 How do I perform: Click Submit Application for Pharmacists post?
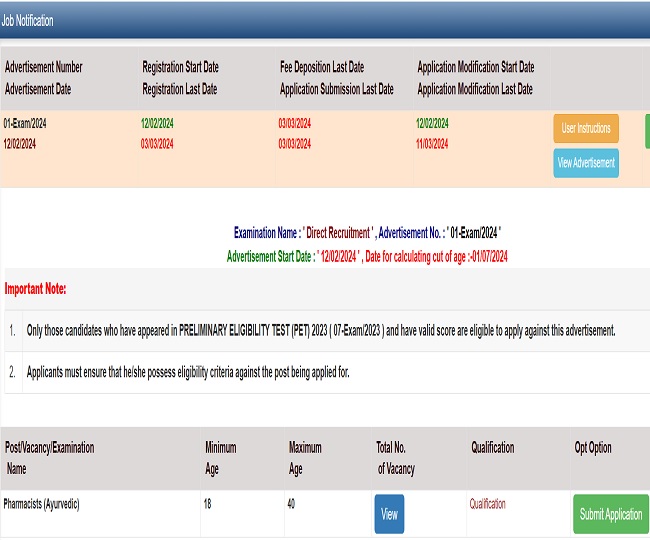point(610,514)
